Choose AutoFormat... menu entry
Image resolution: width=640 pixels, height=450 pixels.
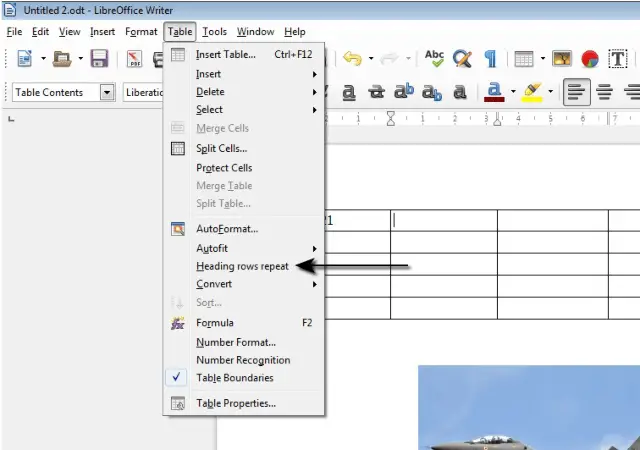pos(244,229)
